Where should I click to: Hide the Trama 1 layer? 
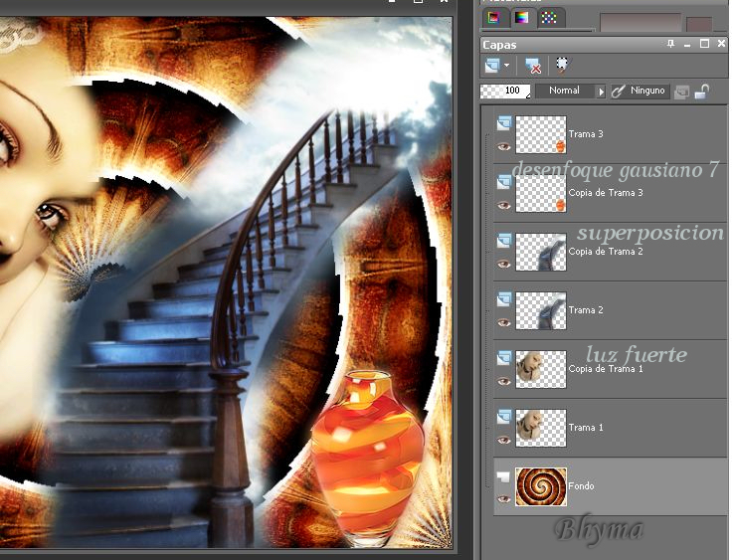(x=503, y=440)
